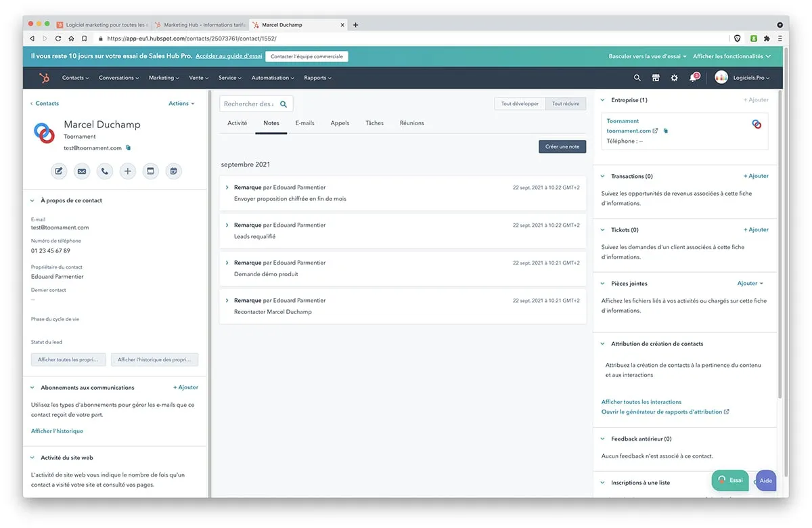Open the settings gear in navbar
This screenshot has height=528, width=812.
pyautogui.click(x=674, y=78)
